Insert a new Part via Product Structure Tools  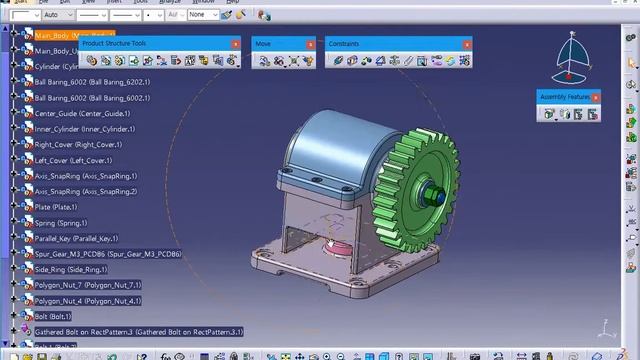[x=120, y=60]
